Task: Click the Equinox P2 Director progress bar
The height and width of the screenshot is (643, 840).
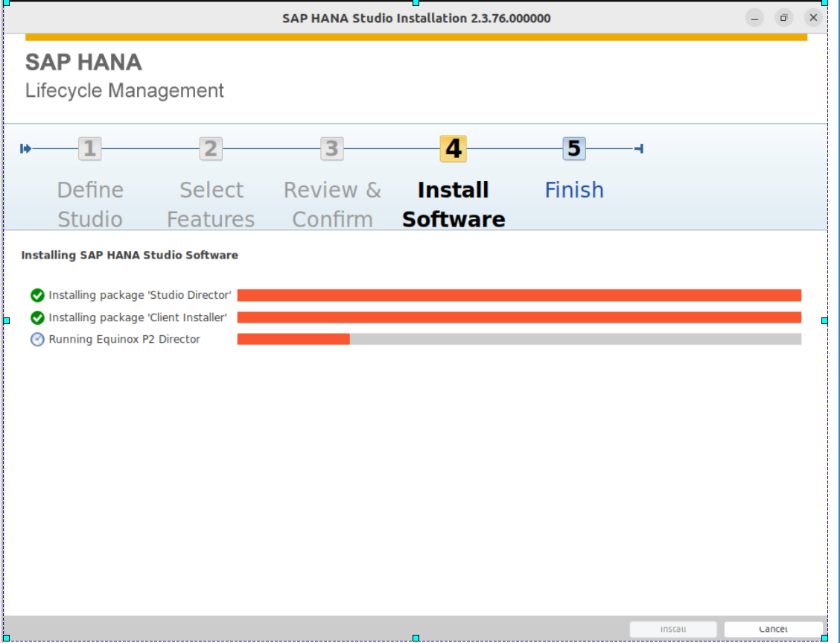Action: pyautogui.click(x=519, y=339)
